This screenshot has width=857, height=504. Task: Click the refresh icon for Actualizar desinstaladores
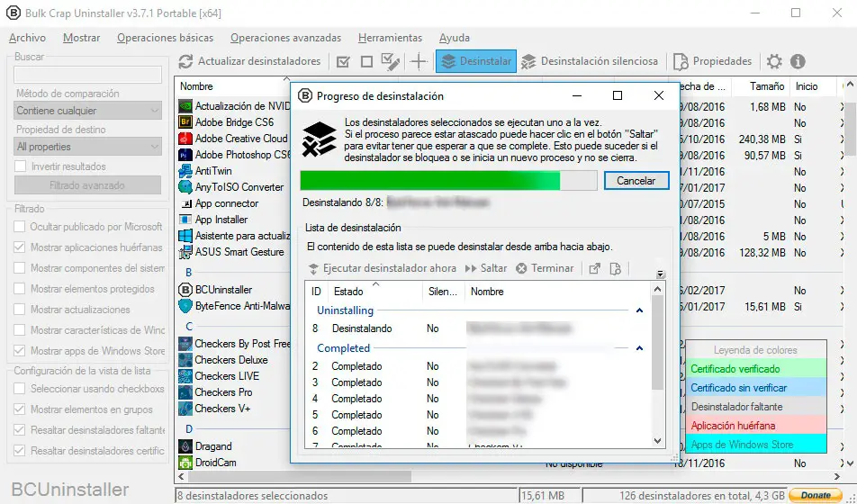[x=185, y=61]
